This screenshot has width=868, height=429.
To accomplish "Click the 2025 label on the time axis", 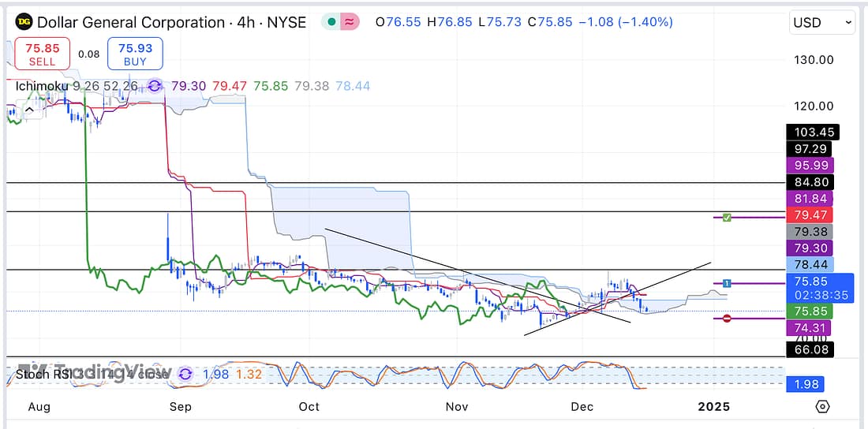I will point(713,407).
